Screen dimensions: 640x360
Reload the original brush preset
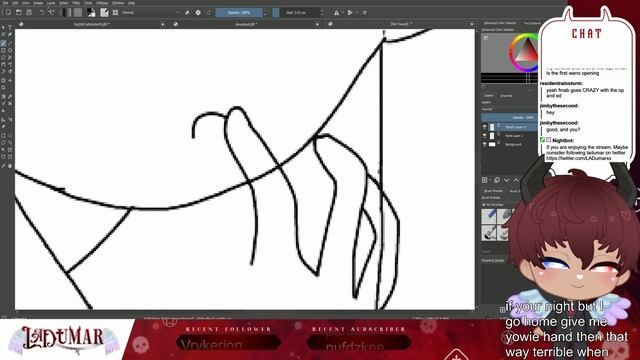click(x=209, y=13)
